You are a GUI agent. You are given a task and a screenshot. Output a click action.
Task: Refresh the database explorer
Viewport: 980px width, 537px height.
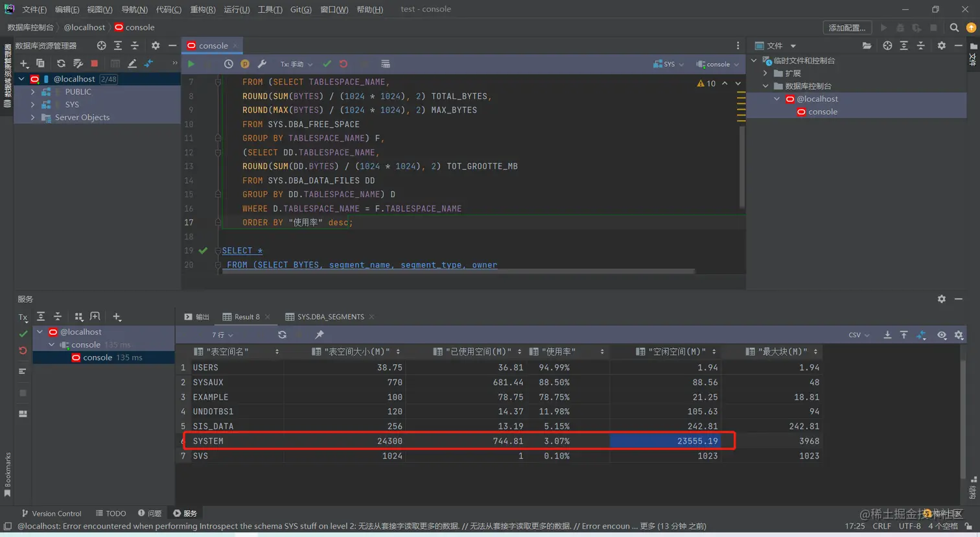click(x=61, y=64)
